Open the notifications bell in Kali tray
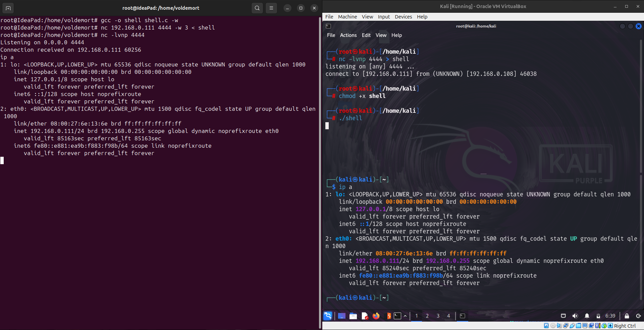This screenshot has height=330, width=644. [x=587, y=316]
